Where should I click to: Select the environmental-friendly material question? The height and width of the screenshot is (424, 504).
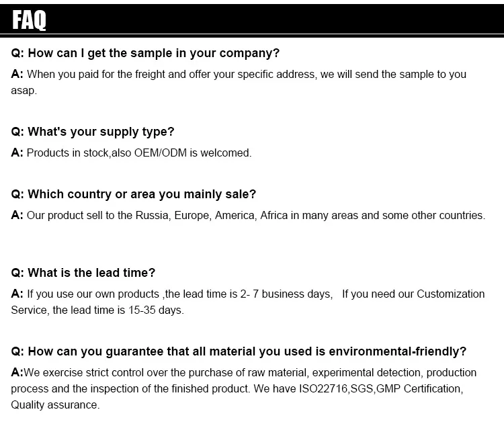click(x=239, y=351)
